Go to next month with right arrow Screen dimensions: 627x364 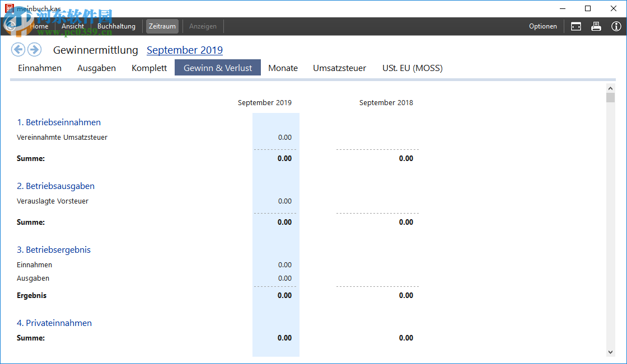click(34, 49)
